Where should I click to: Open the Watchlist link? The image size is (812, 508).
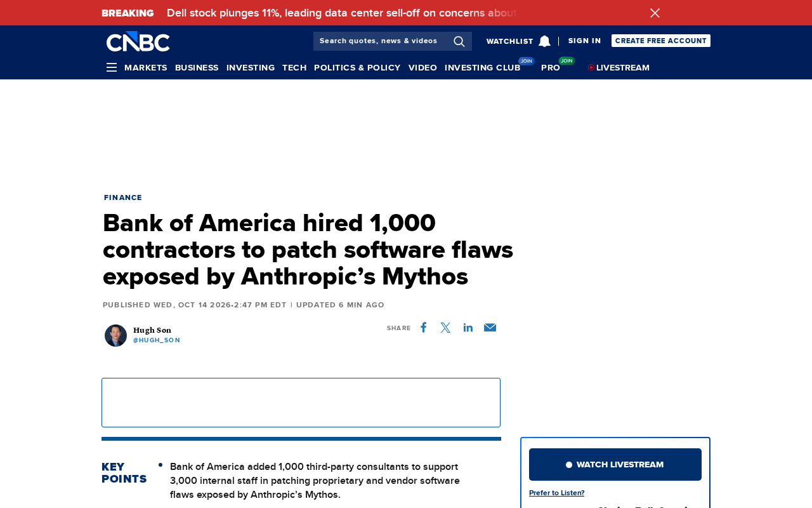pos(510,41)
